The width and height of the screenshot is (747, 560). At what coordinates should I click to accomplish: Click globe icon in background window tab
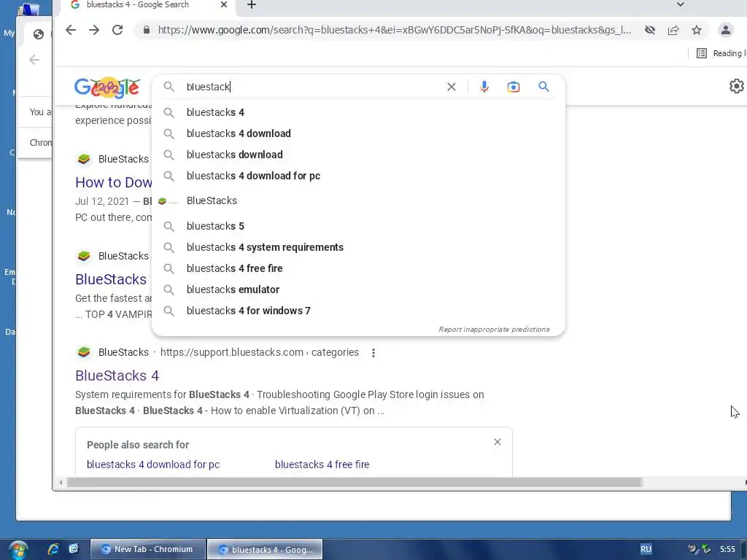point(39,34)
